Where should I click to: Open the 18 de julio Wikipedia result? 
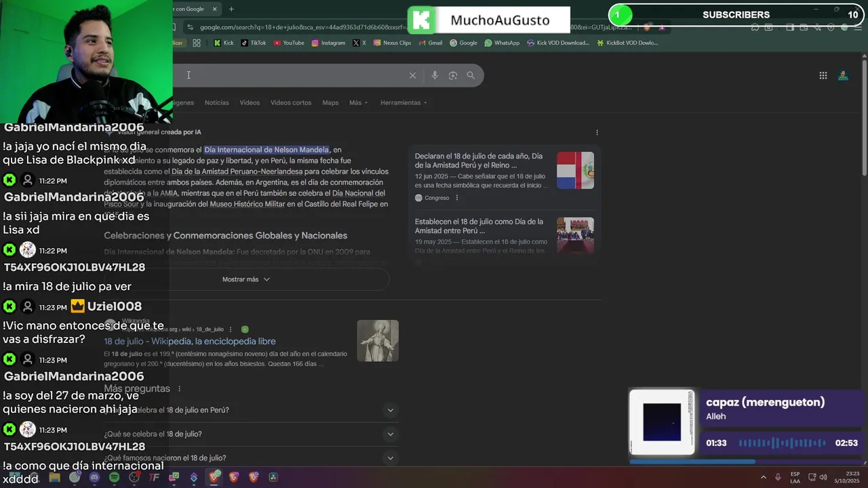[x=190, y=342]
